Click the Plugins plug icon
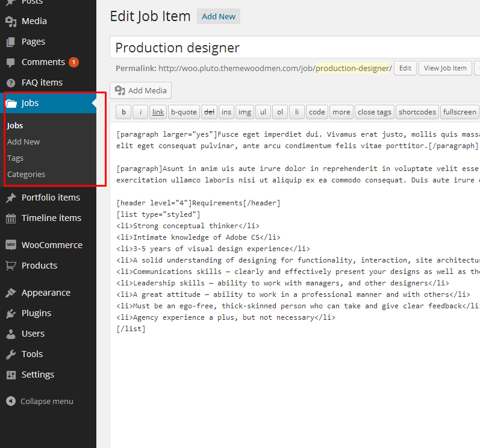The image size is (480, 448). [x=11, y=313]
